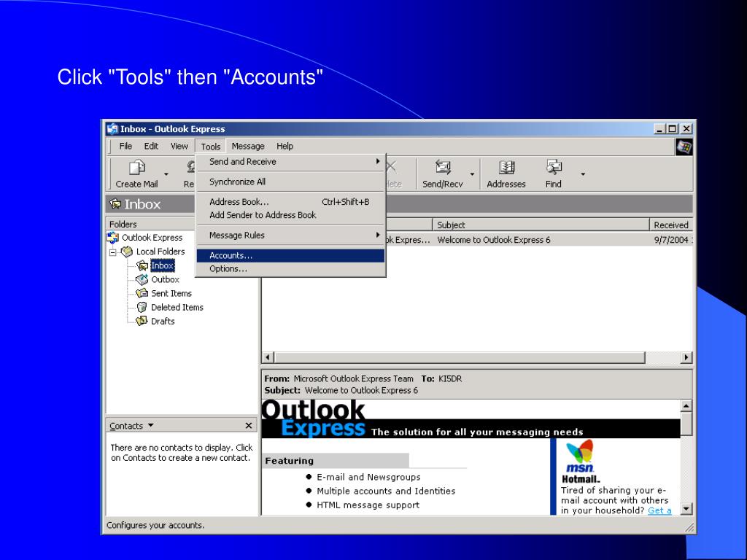This screenshot has height=560, width=747.
Task: Choose Accounts... from Tools menu
Action: coord(290,256)
